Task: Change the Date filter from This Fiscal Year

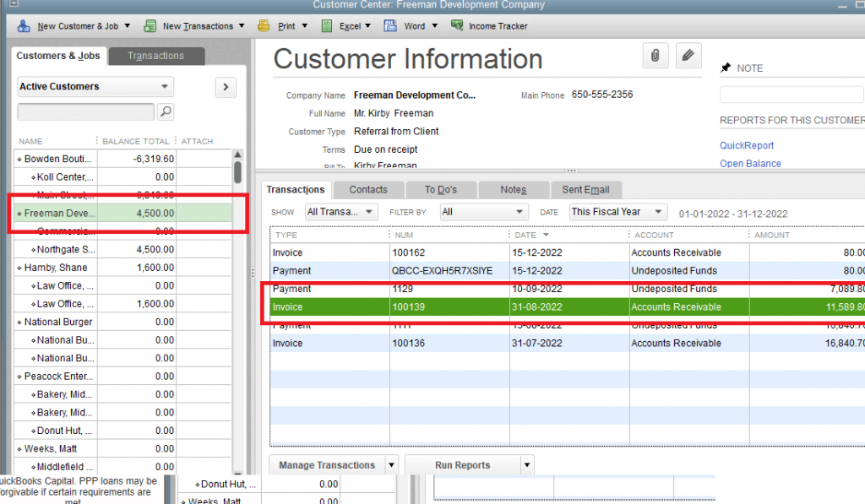Action: 617,212
